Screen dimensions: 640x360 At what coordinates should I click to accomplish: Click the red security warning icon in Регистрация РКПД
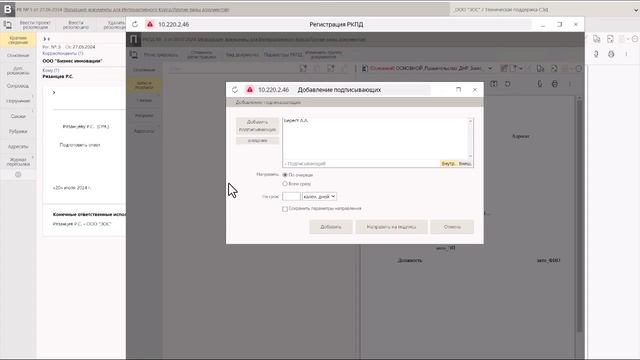click(150, 24)
